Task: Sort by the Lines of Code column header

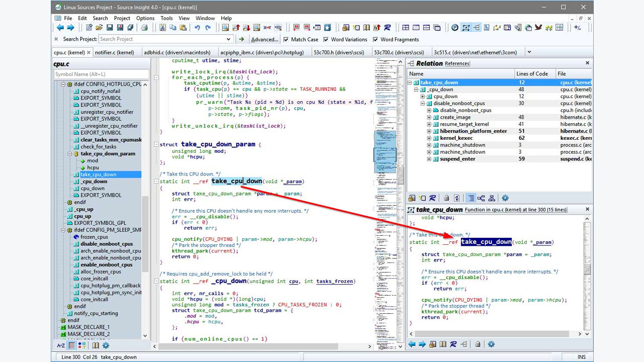Action: click(535, 73)
